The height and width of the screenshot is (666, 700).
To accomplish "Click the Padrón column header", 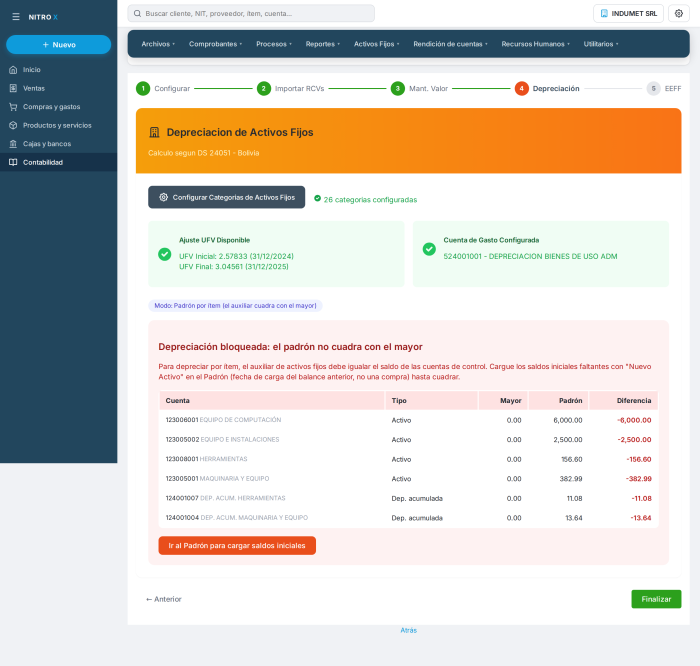I will pyautogui.click(x=558, y=400).
